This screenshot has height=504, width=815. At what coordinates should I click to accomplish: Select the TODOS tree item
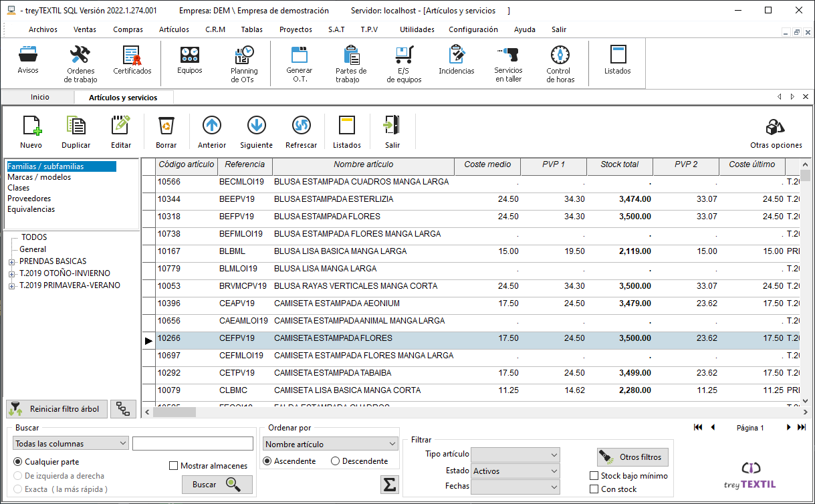[34, 237]
